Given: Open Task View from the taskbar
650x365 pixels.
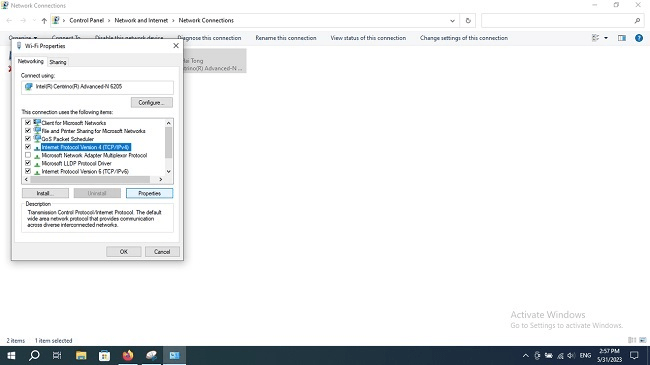Looking at the screenshot, I should pos(57,355).
